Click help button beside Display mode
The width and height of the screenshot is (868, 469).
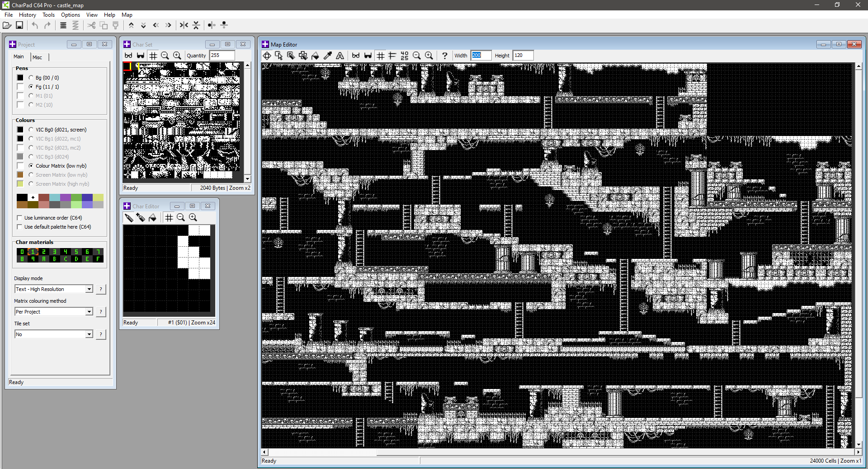coord(101,289)
